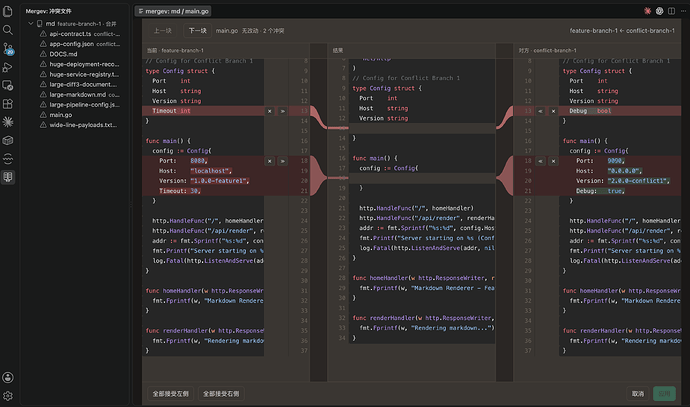This screenshot has height=407, width=690.
Task: Open huge-deployment-reco... file
Action: (x=80, y=64)
